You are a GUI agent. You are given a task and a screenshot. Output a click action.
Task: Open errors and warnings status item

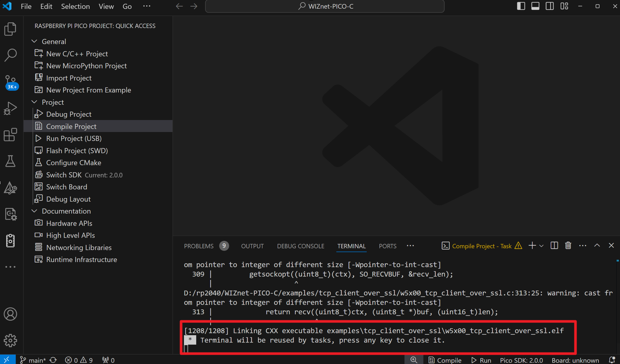pyautogui.click(x=79, y=360)
